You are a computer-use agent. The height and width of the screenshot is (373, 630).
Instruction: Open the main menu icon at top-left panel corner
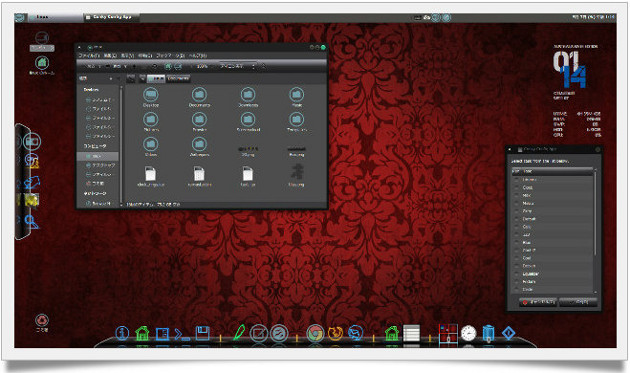tap(20, 17)
